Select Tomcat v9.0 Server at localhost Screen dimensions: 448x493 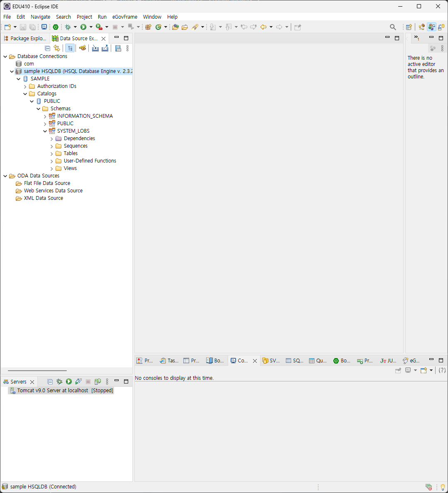pyautogui.click(x=61, y=391)
